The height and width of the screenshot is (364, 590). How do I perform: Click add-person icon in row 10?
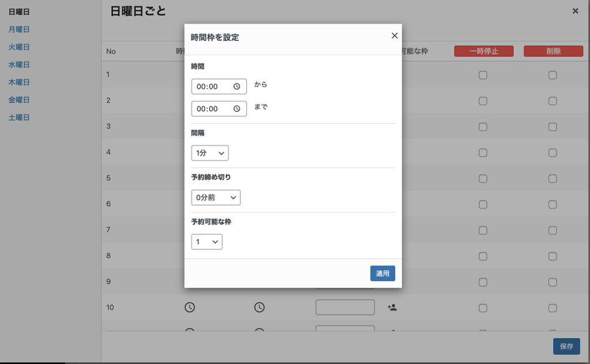(392, 308)
